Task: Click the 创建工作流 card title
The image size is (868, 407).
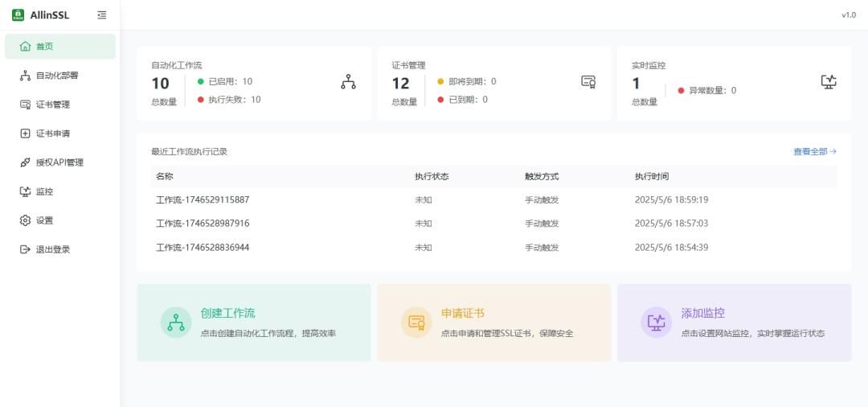Action: [x=227, y=314]
